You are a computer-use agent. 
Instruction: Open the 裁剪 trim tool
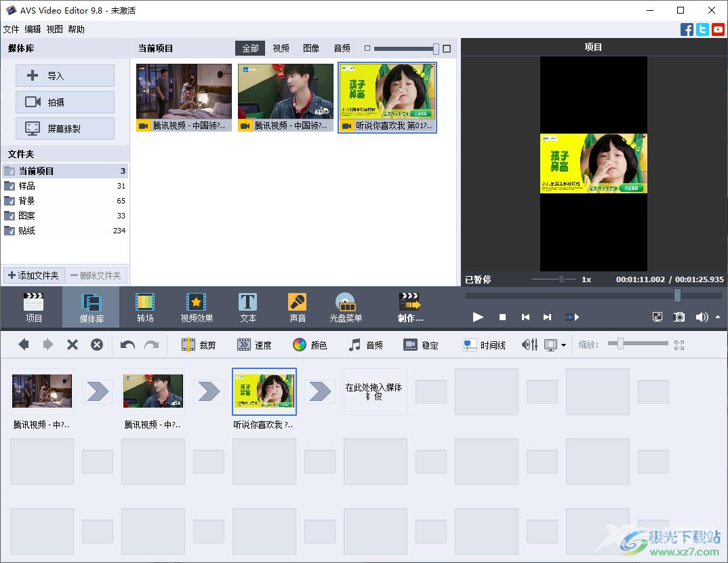point(198,345)
